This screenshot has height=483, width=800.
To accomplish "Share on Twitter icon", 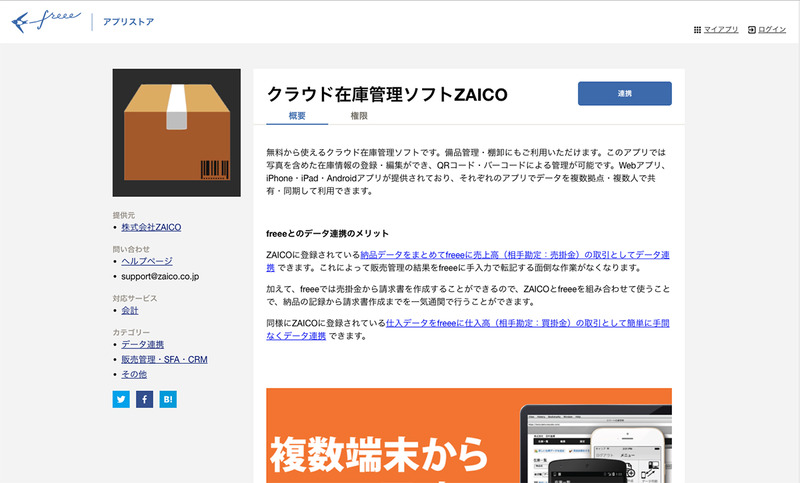I will coord(121,399).
